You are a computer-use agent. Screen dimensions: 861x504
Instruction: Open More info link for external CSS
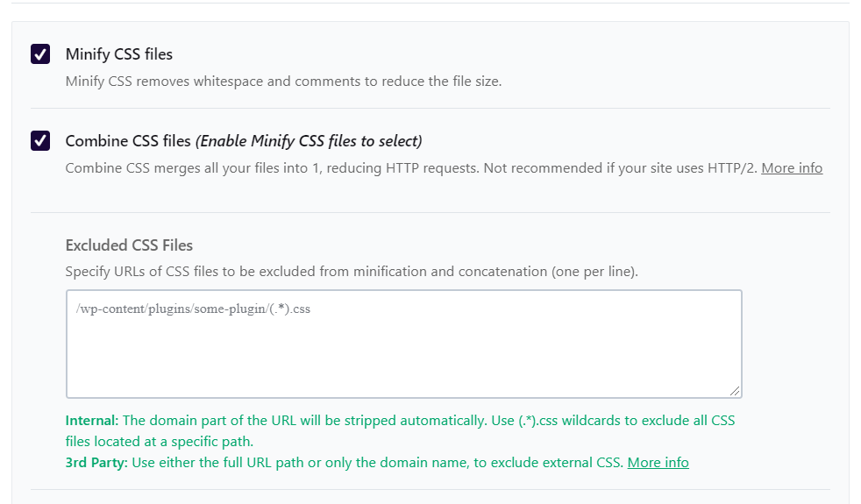point(658,462)
